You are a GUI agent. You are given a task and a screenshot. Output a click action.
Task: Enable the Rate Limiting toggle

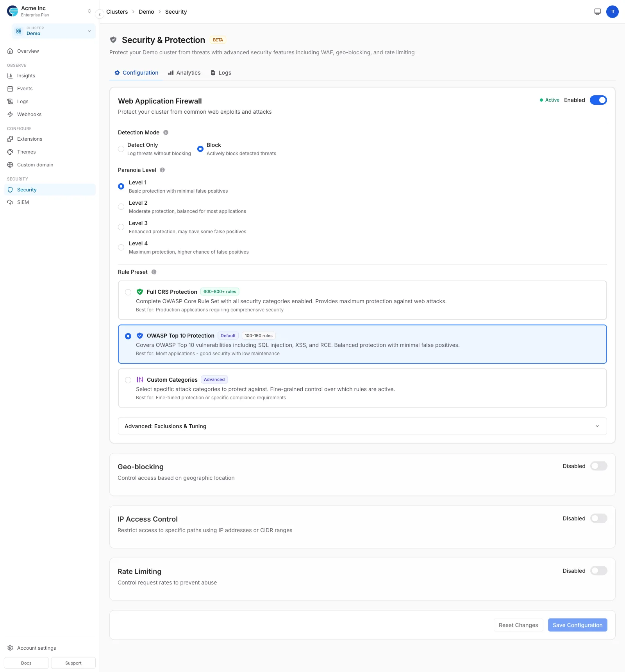click(x=598, y=571)
